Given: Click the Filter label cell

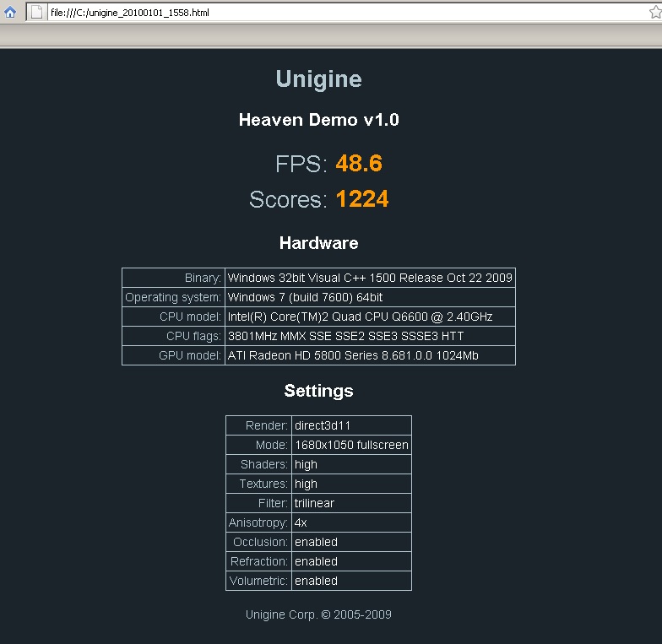Looking at the screenshot, I should pyautogui.click(x=258, y=503).
